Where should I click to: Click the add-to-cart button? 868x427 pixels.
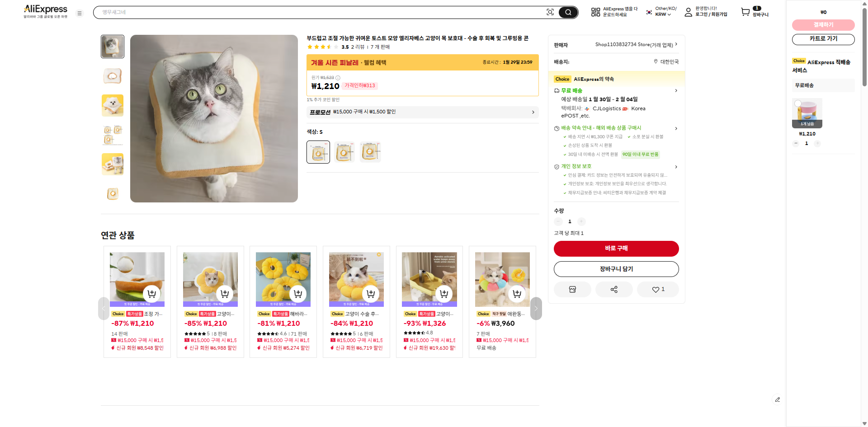coord(616,269)
